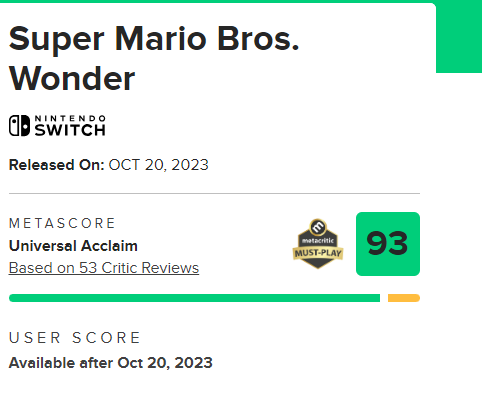The width and height of the screenshot is (482, 408).
Task: Click the green positive reviews bar
Action: 194,298
